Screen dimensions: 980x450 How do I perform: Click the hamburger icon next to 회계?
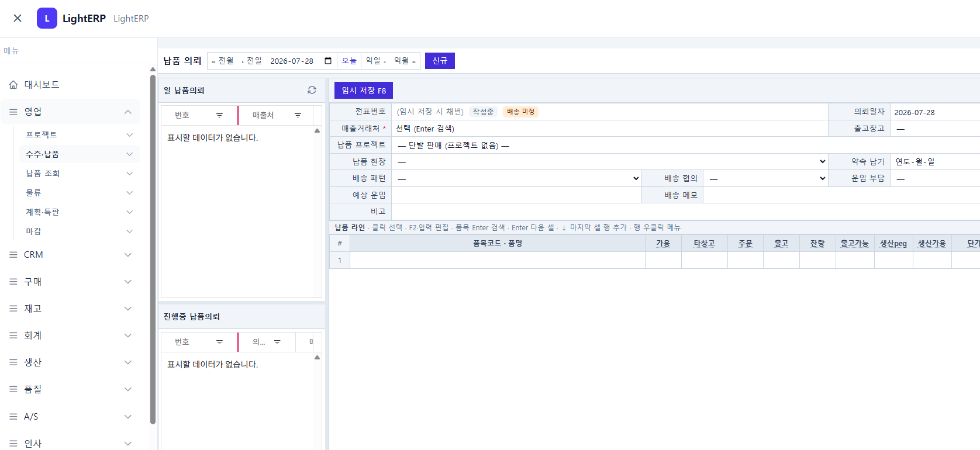pyautogui.click(x=13, y=335)
